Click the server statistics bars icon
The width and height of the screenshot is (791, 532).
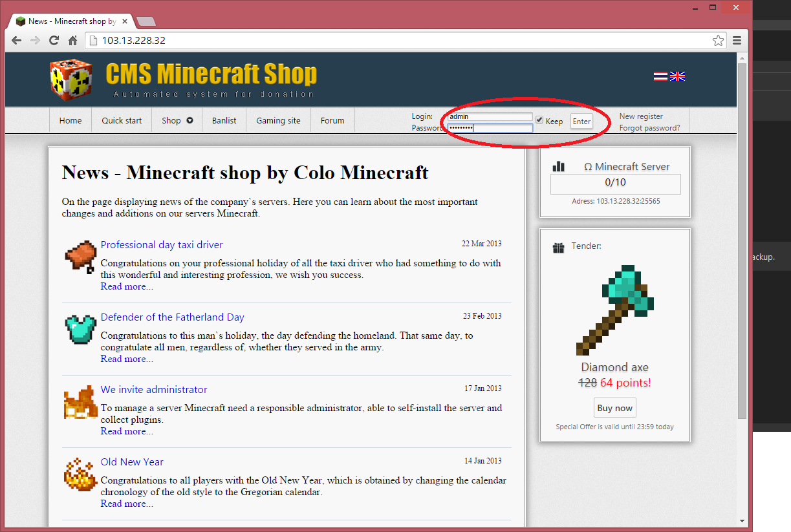[x=559, y=167]
